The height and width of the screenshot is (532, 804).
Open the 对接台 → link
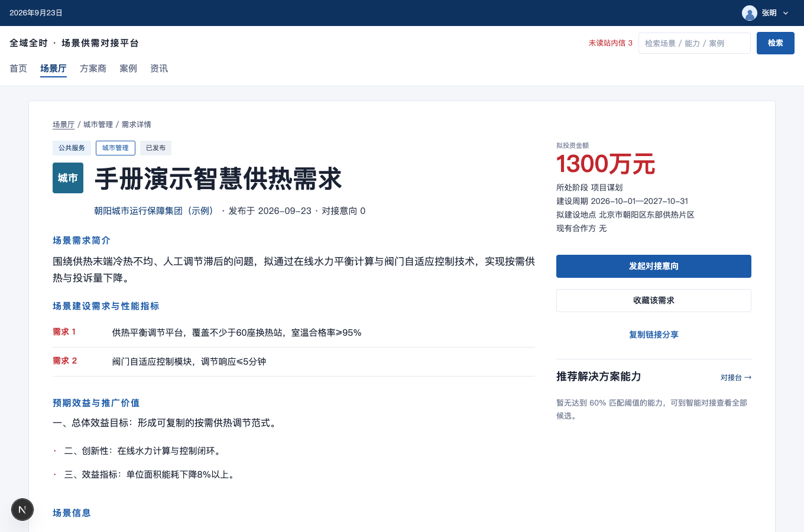tap(736, 378)
